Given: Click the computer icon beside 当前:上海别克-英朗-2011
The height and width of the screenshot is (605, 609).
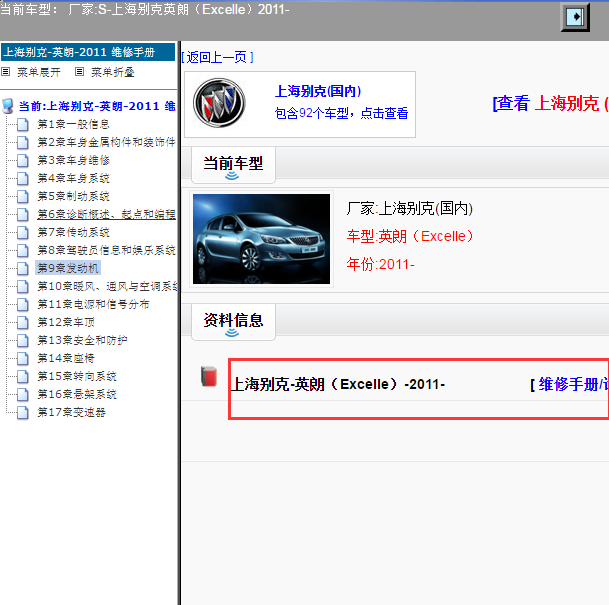Looking at the screenshot, I should 8,106.
